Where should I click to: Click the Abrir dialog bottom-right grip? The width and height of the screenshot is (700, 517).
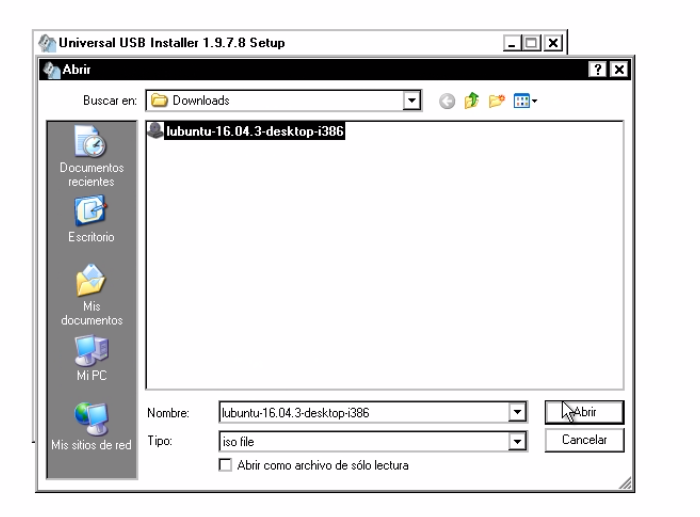626,484
